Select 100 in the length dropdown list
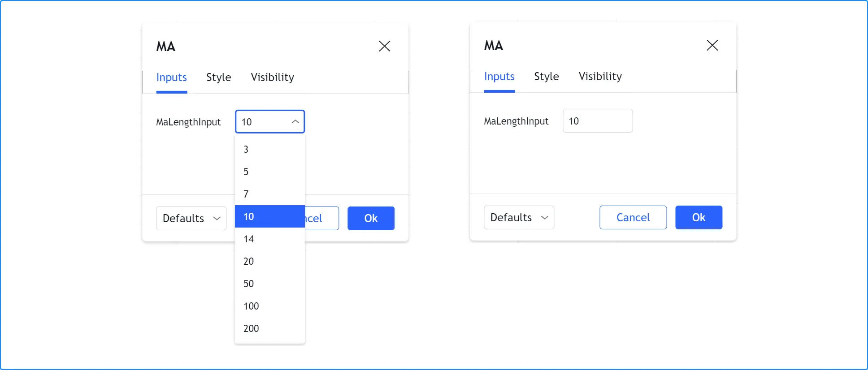The image size is (868, 370). (269, 306)
